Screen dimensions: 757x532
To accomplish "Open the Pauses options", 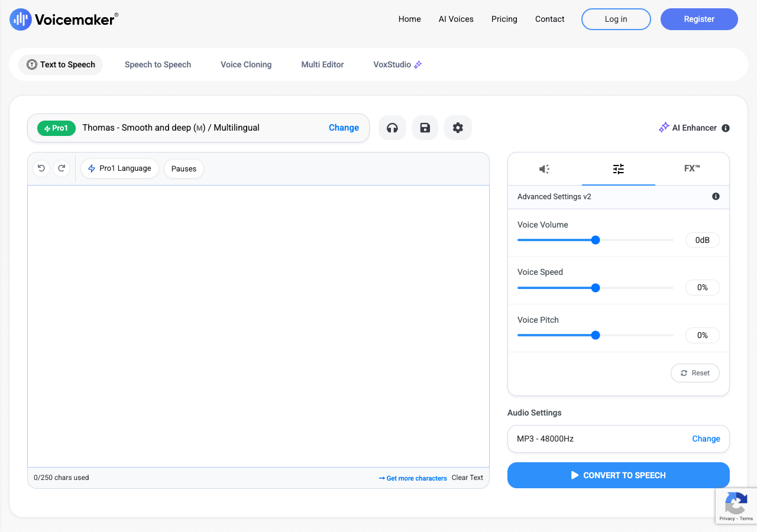I will point(184,168).
